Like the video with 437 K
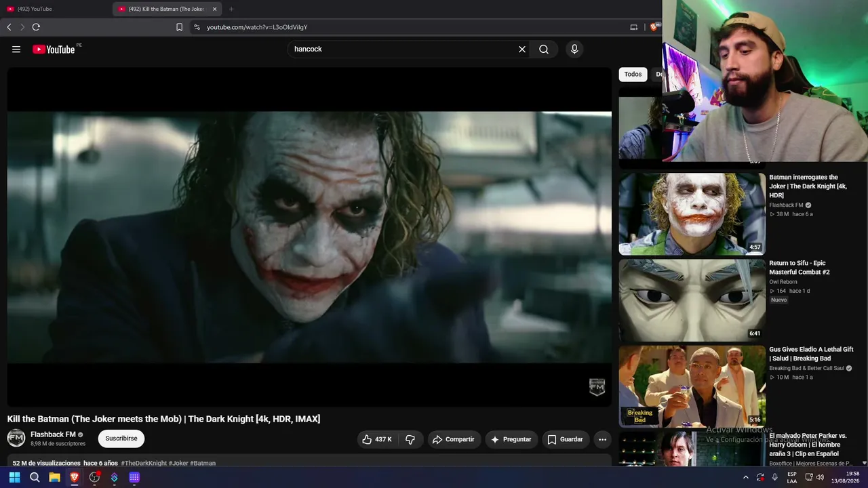 pyautogui.click(x=378, y=439)
